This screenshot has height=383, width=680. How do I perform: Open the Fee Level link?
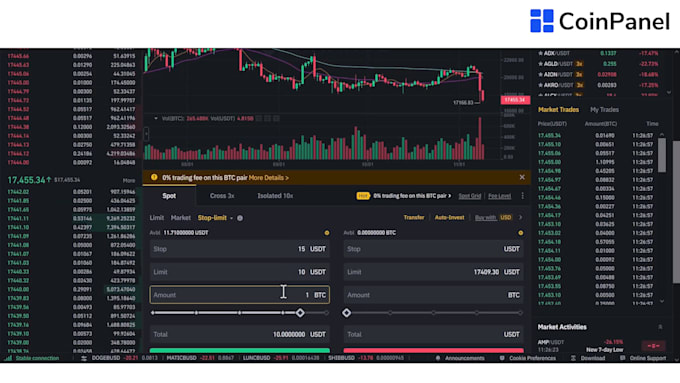[499, 196]
